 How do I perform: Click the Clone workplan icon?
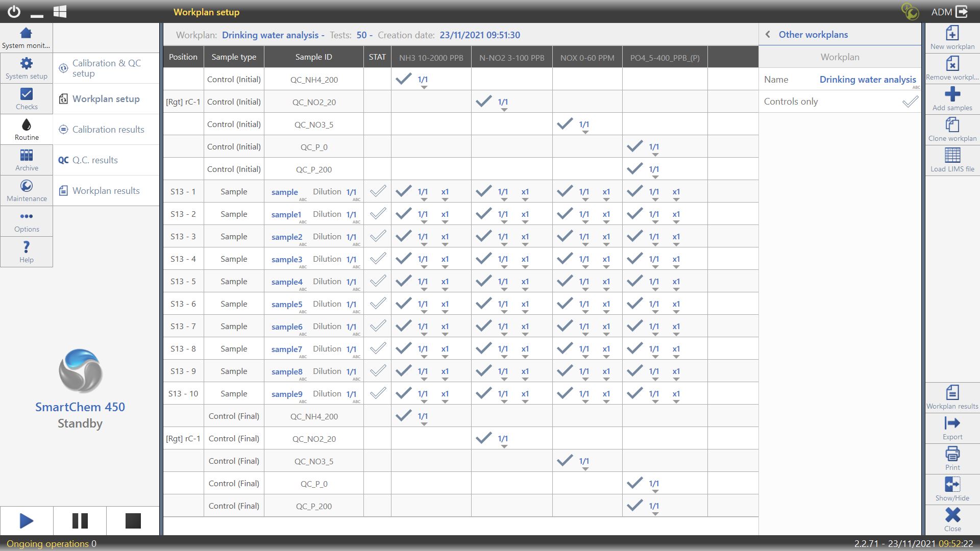tap(952, 125)
